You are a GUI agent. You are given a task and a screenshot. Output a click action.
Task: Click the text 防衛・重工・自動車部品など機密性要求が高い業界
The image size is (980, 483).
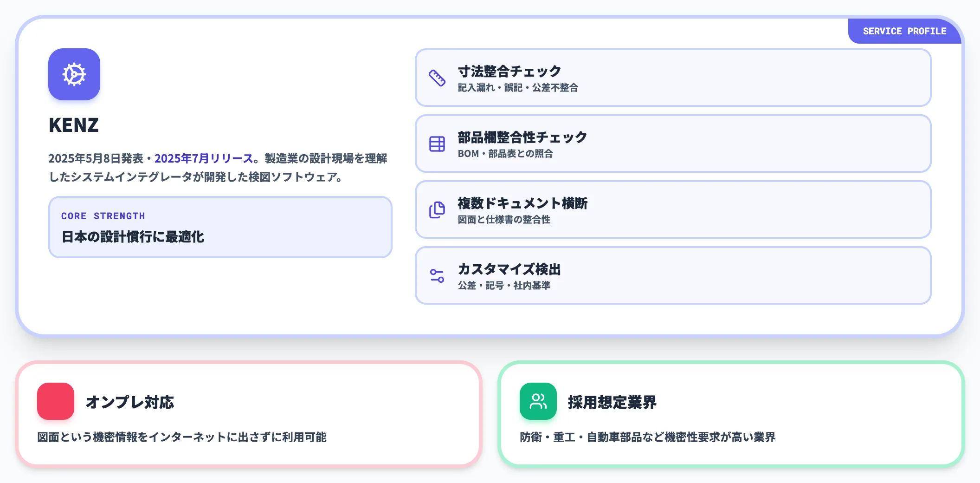648,437
